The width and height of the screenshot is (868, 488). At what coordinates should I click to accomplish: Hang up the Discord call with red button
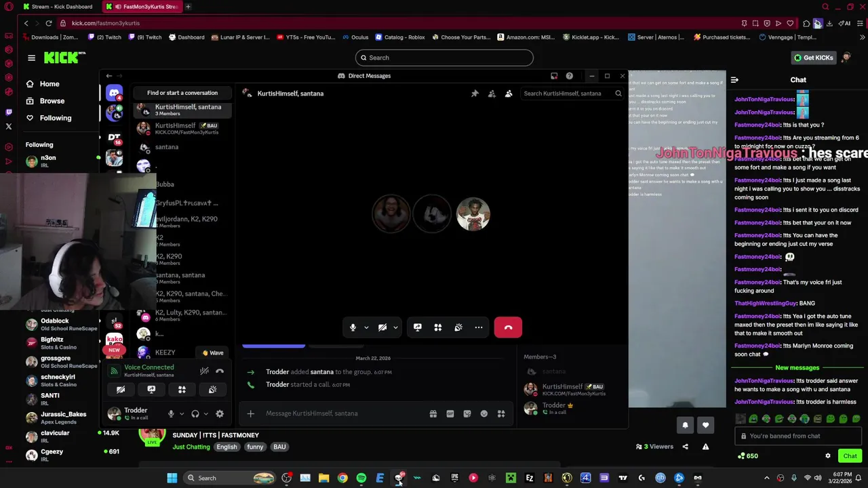[508, 327]
